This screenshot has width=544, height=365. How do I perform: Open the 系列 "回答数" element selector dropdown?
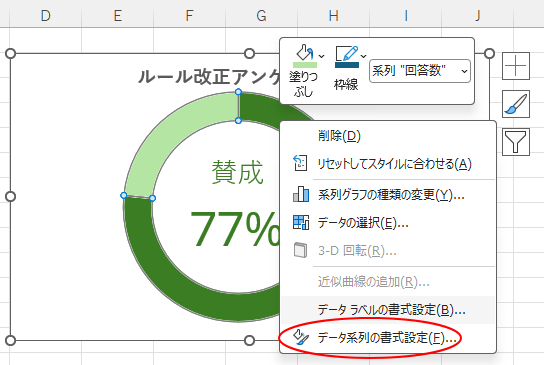pyautogui.click(x=420, y=71)
